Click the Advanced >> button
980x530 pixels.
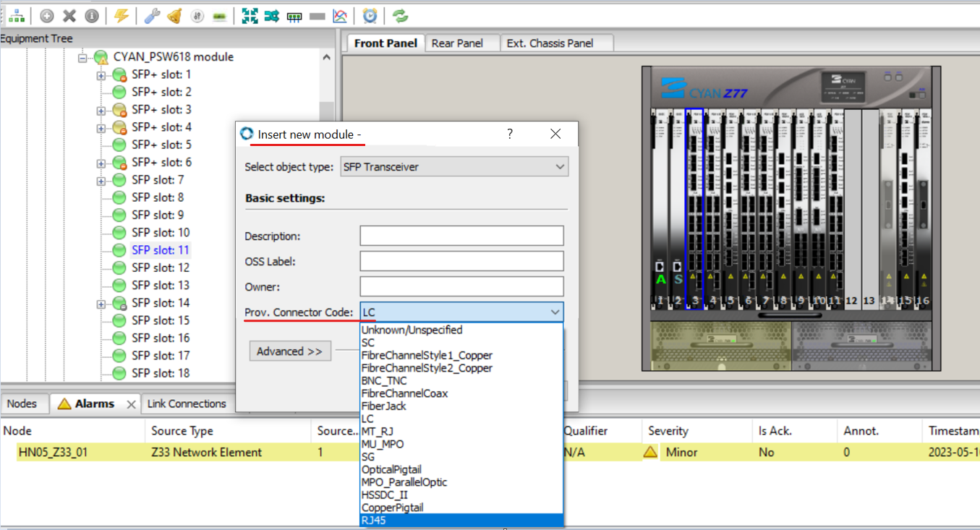pyautogui.click(x=290, y=351)
